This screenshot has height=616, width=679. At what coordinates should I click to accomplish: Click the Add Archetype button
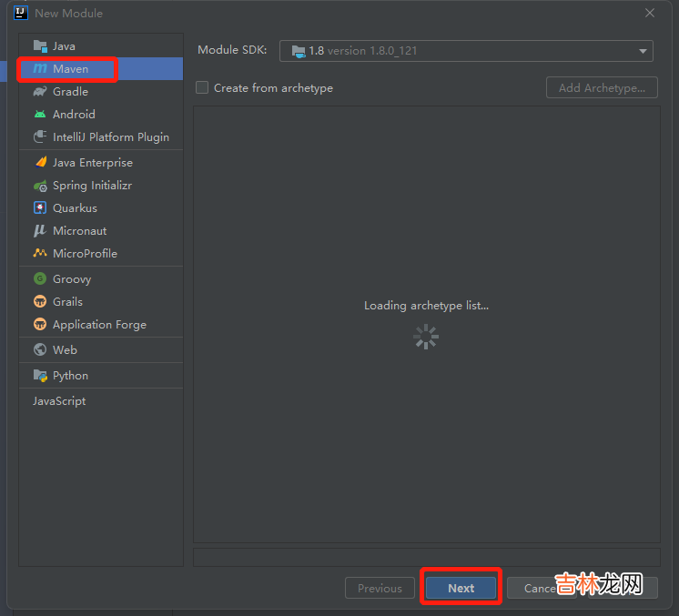click(602, 88)
